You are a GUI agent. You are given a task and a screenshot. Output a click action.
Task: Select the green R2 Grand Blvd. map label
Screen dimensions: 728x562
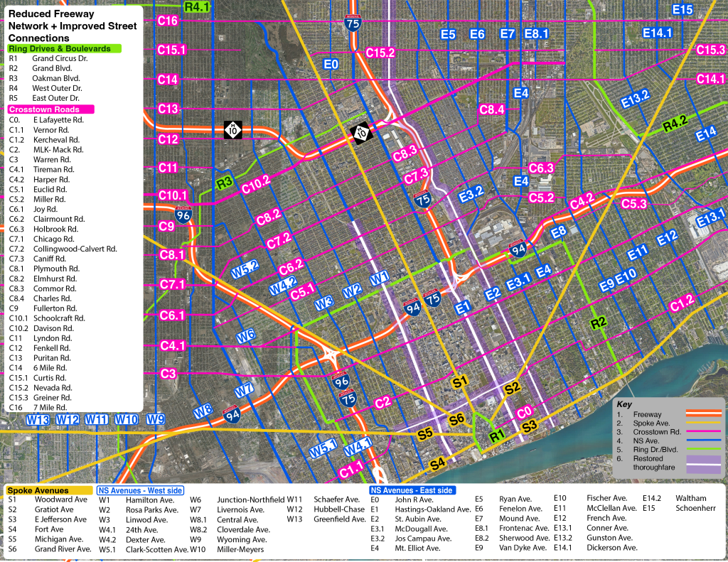(601, 324)
